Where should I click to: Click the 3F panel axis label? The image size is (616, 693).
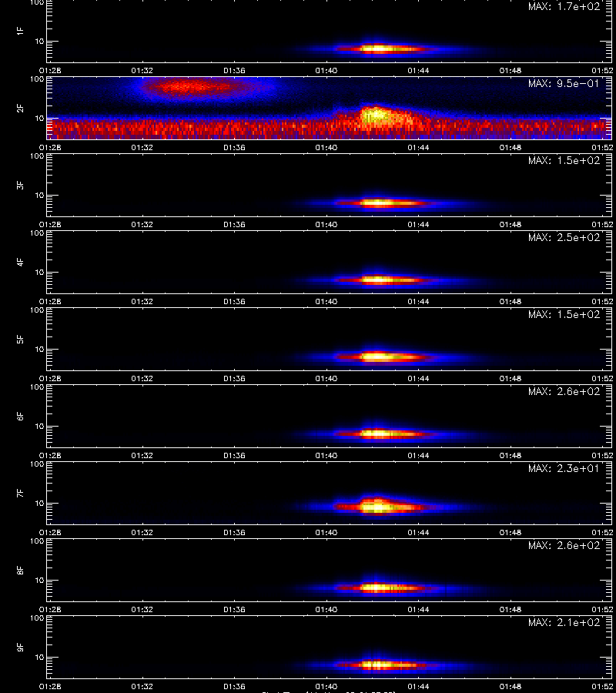20,185
